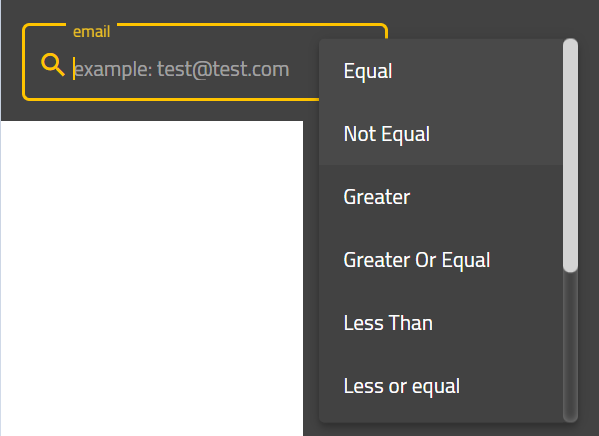The height and width of the screenshot is (436, 599).
Task: Pick the "Greater" comparison option
Action: pos(441,197)
